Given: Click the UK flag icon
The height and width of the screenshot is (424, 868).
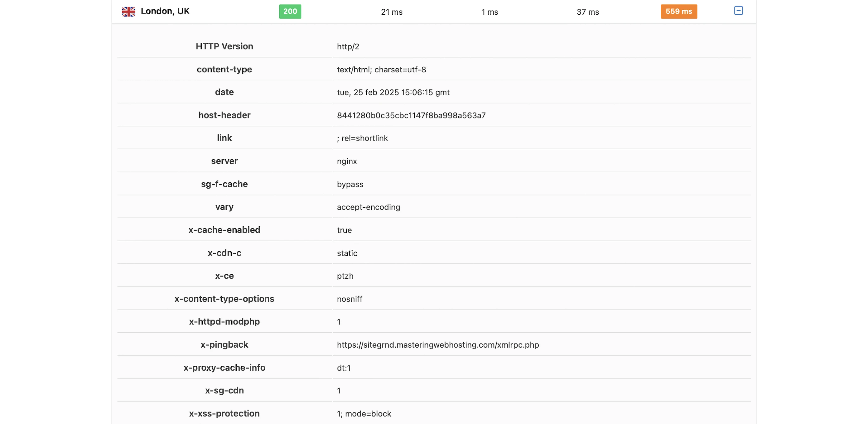Looking at the screenshot, I should click(x=128, y=12).
